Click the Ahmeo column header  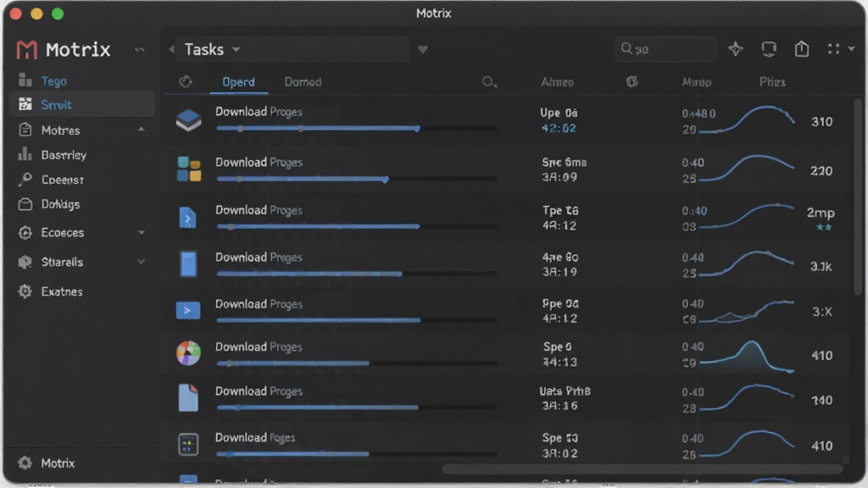(557, 82)
